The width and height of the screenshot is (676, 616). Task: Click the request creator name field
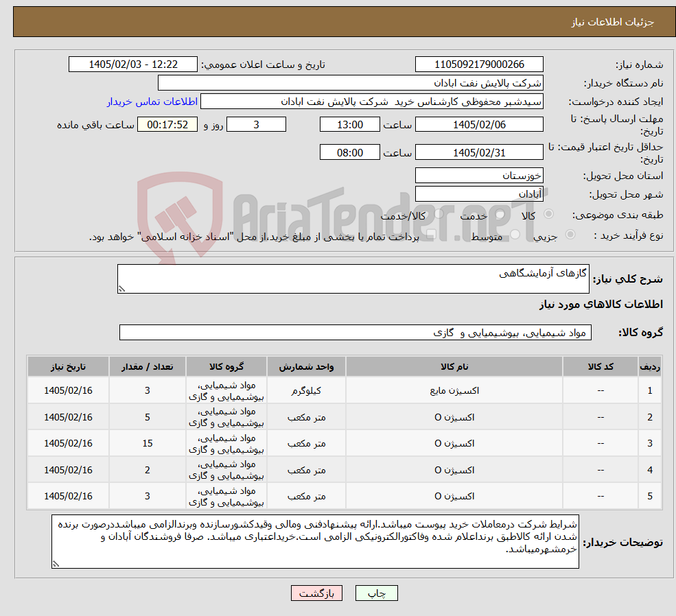point(371,102)
